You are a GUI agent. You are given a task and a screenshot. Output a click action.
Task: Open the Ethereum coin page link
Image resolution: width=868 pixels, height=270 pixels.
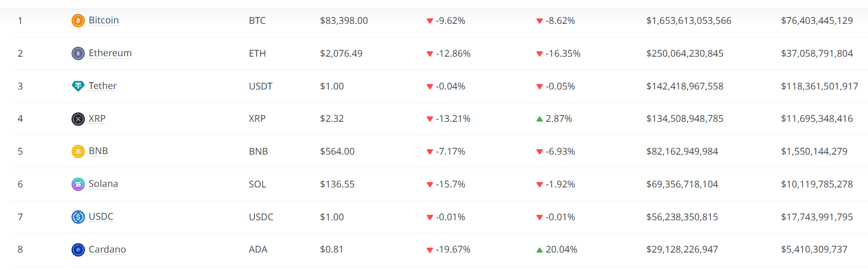pos(110,53)
